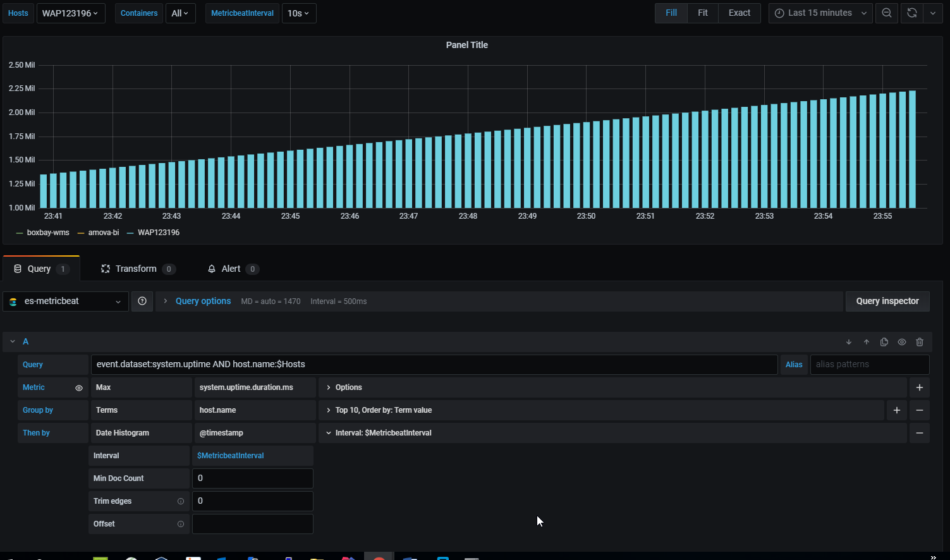Open the Query inspector

[887, 301]
